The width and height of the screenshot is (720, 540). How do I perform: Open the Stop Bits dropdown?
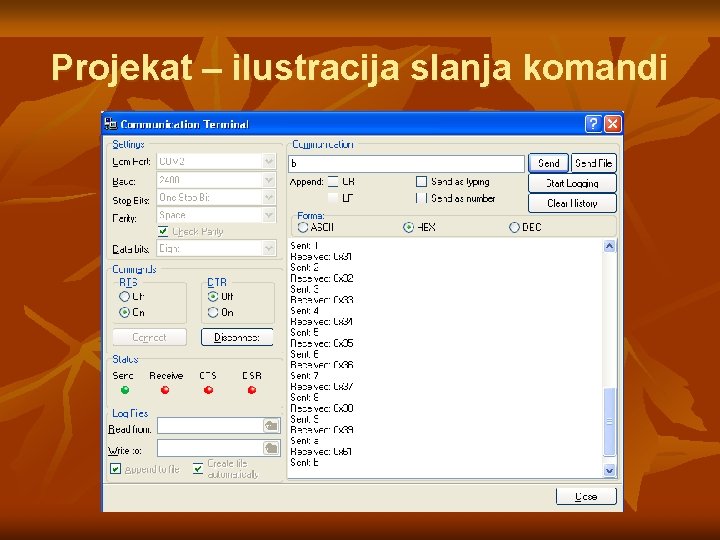pos(269,197)
